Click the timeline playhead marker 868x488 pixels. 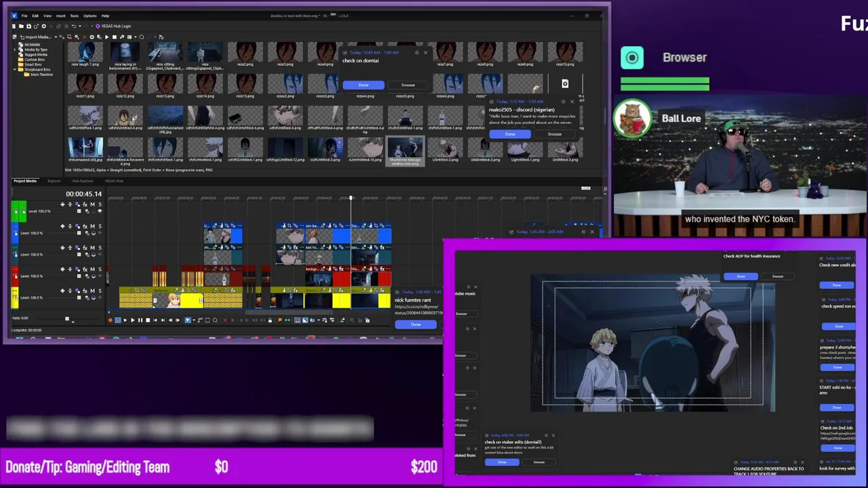(x=351, y=198)
